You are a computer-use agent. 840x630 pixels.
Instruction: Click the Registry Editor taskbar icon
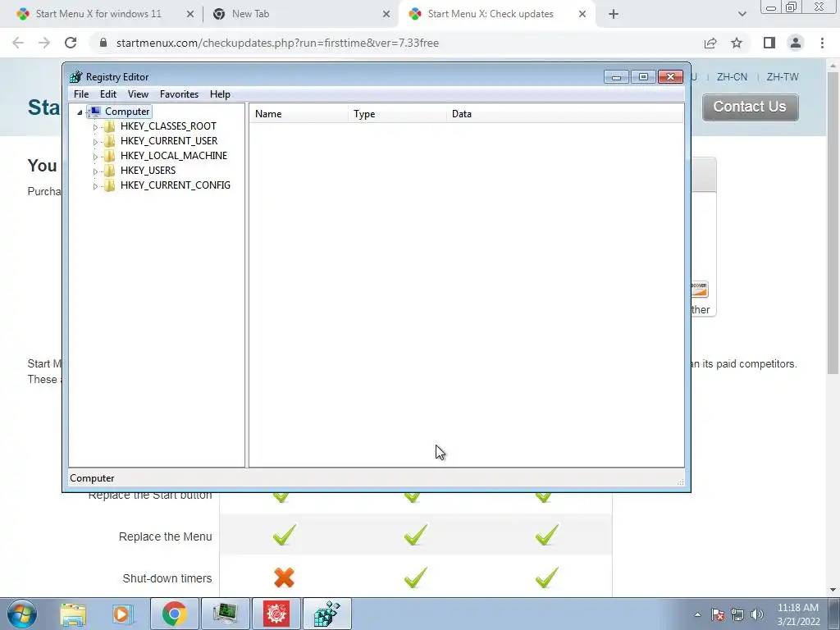coord(327,614)
